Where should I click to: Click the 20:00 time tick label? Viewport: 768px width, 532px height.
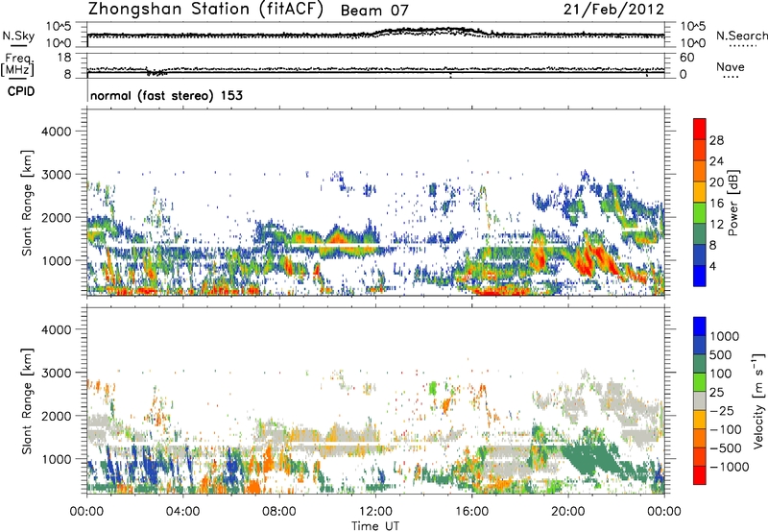[567, 512]
